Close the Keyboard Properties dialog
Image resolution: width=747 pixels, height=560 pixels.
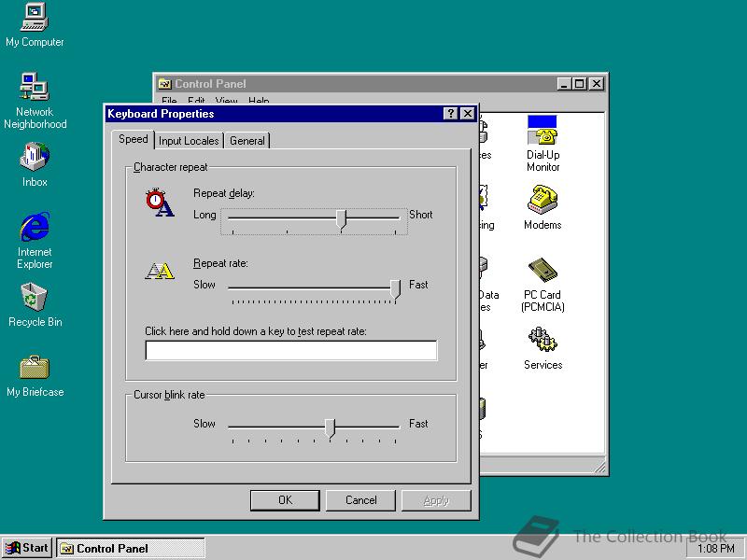468,113
